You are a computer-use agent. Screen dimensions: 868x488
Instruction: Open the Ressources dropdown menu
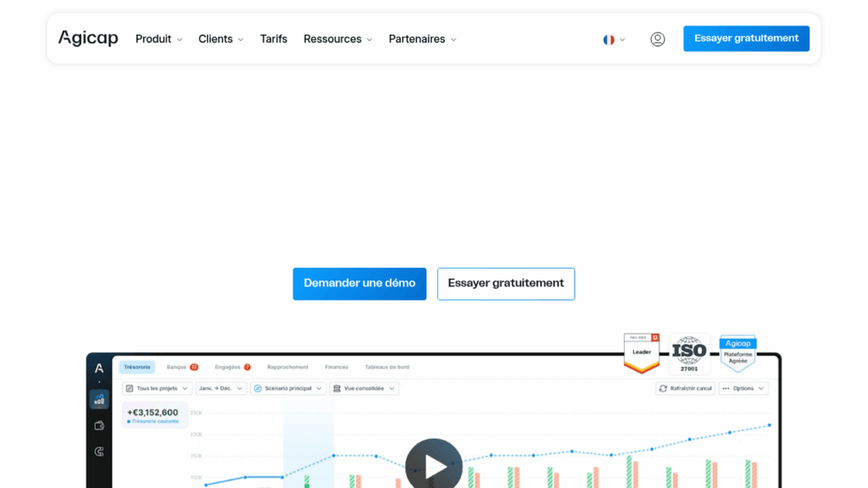click(337, 39)
